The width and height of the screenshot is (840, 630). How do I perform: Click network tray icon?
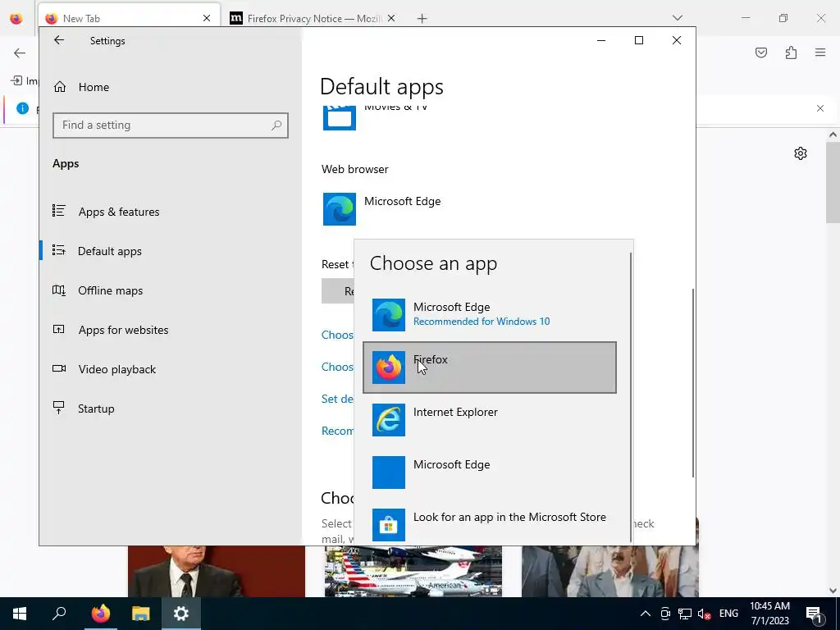point(685,614)
